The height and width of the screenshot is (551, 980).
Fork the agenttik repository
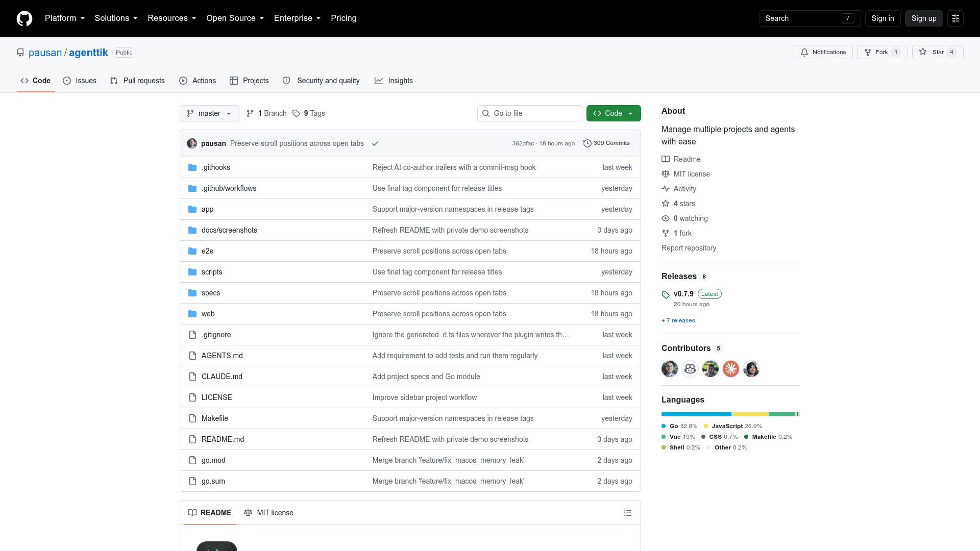tap(882, 52)
